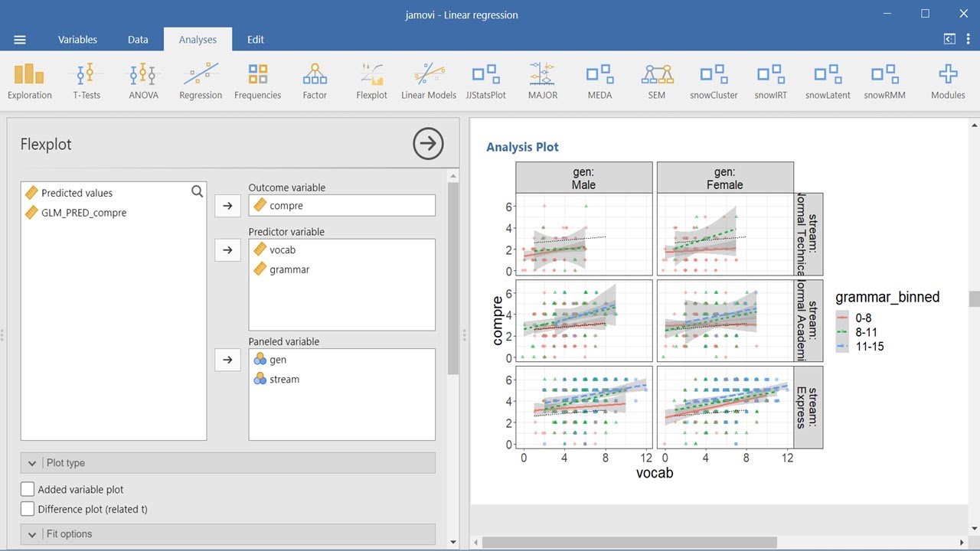Screen dimensions: 980x551
Task: Click the results pane vertical scrollbar thumb
Action: (974, 298)
